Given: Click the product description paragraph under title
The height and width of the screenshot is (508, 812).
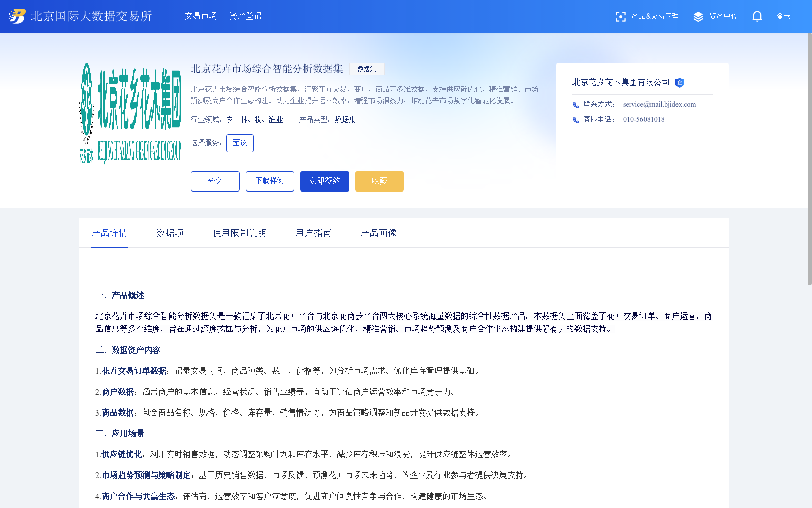Looking at the screenshot, I should (x=364, y=95).
